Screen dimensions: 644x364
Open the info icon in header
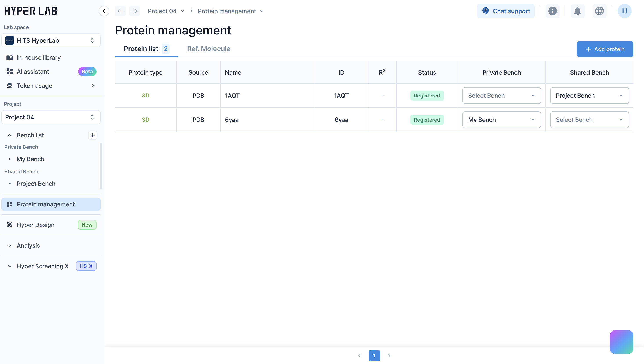pyautogui.click(x=552, y=11)
